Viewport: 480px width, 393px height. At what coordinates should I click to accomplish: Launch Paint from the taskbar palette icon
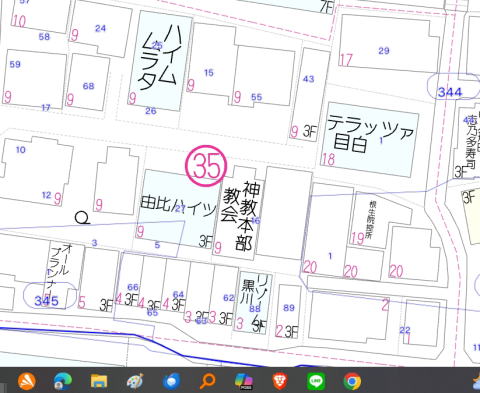[x=135, y=381]
